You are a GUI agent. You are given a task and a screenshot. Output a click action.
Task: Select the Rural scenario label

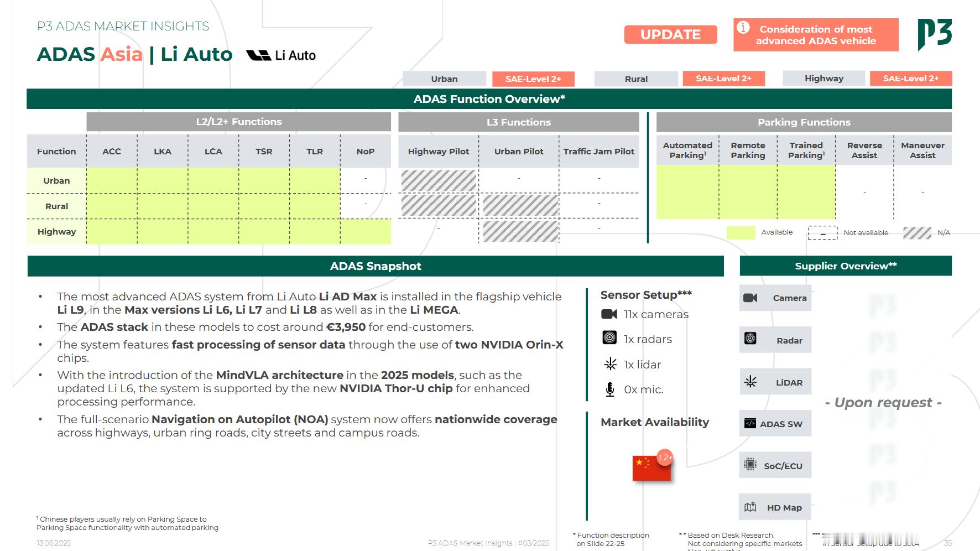click(x=636, y=79)
